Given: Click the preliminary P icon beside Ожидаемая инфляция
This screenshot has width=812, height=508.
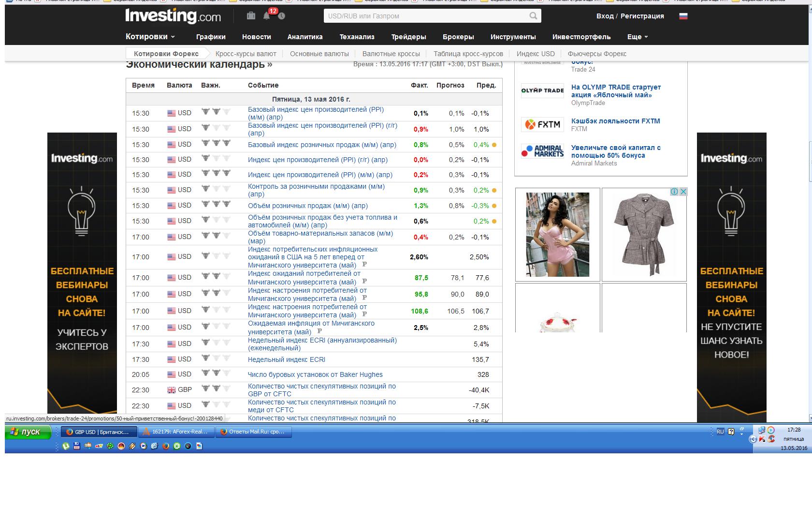Looking at the screenshot, I should click(319, 331).
